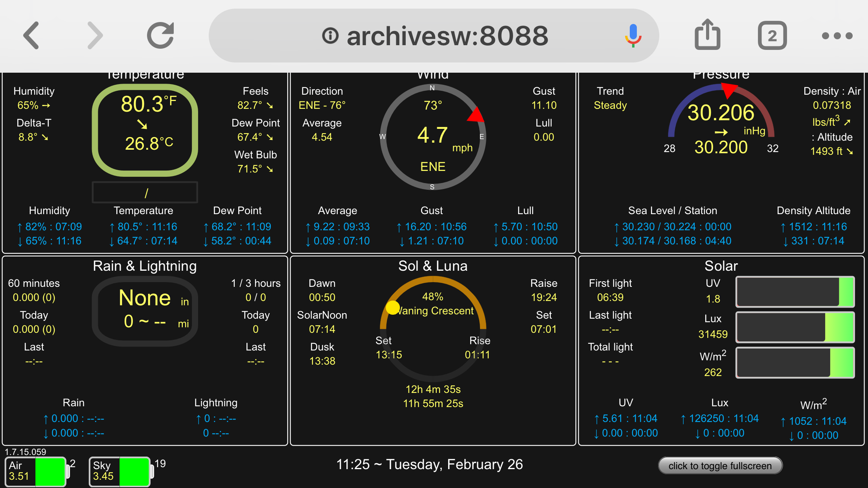Click the Air battery indicator
Screen dimensions: 868x488
[x=37, y=471]
